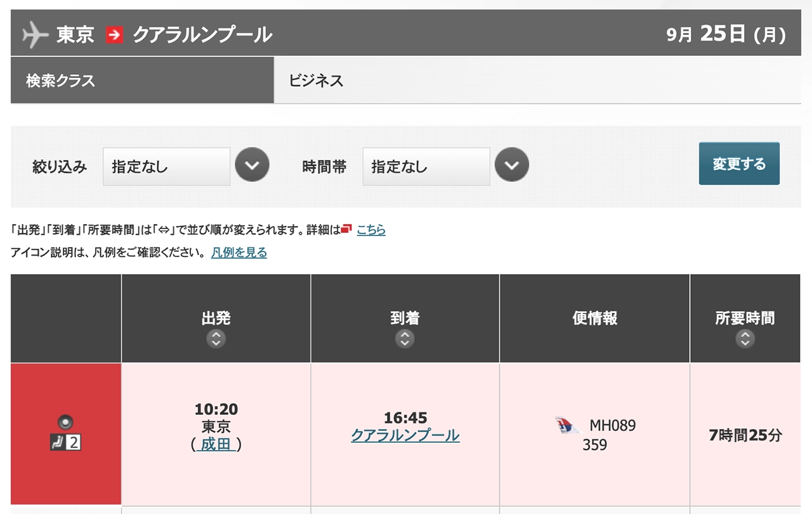The image size is (812, 514).
Task: Click the round arrow button beside 時間帯
Action: click(x=512, y=165)
